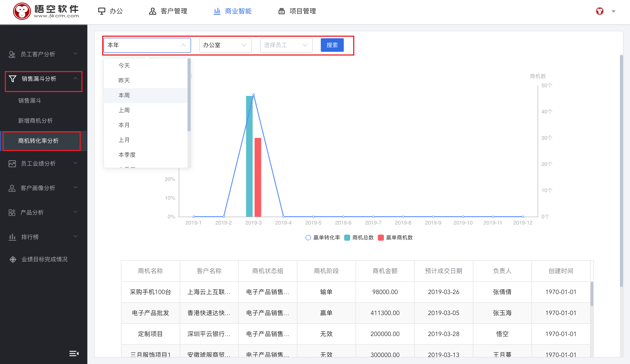Image resolution: width=630 pixels, height=364 pixels.
Task: Click the main page vertical scrollbar
Action: coord(621,171)
